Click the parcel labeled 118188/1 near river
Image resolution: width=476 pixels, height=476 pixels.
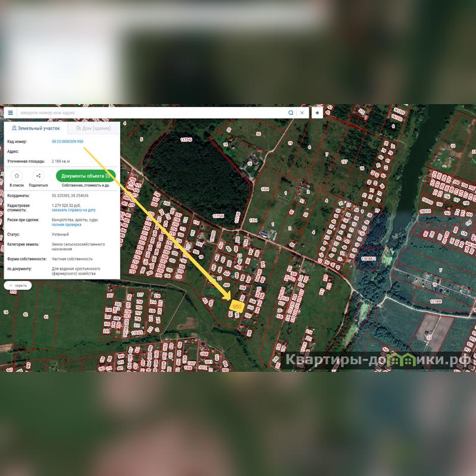pyautogui.click(x=368, y=259)
